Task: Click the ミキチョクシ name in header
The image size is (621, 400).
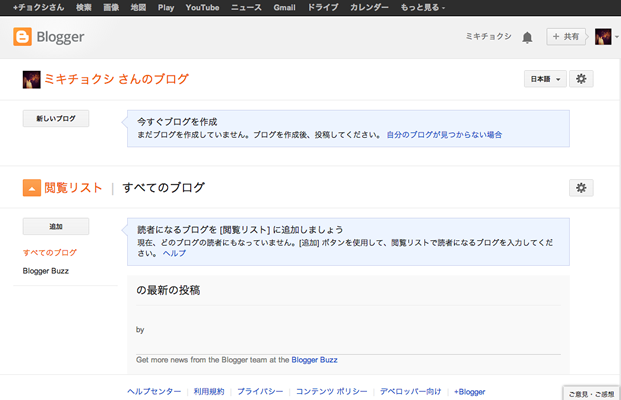Action: (x=488, y=36)
